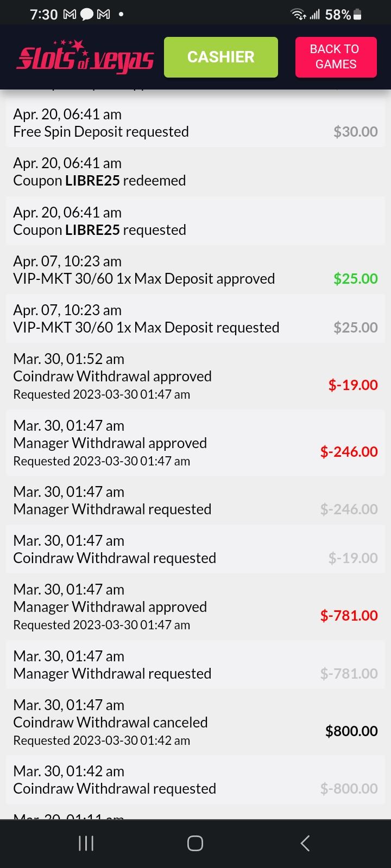
Task: Tap the Android home button icon
Action: [x=195, y=843]
